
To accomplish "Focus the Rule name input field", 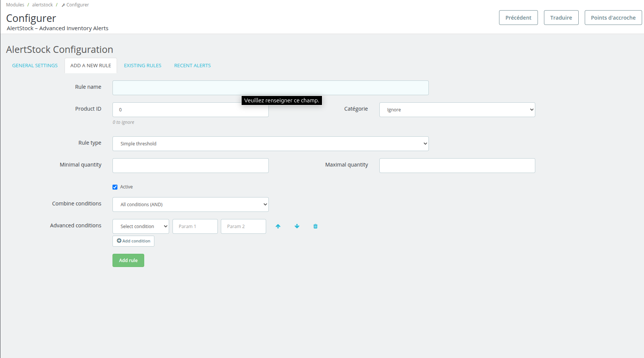I will [271, 88].
